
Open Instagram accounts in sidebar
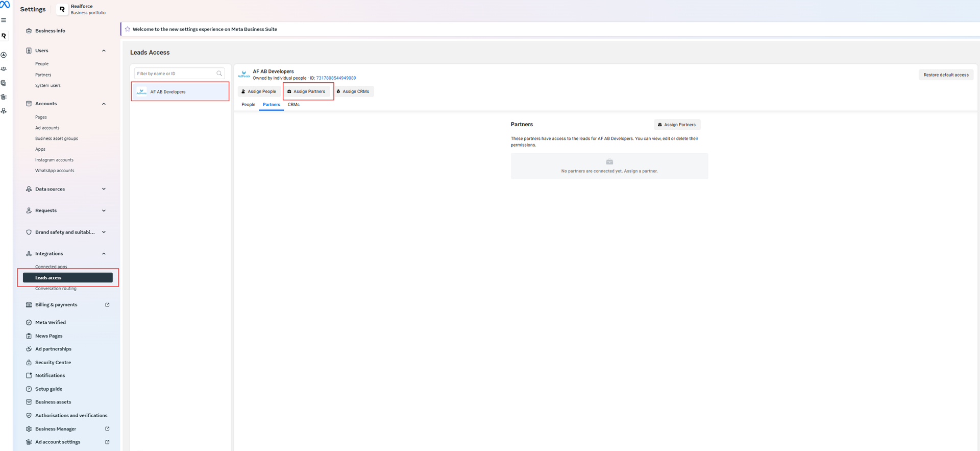coord(54,160)
